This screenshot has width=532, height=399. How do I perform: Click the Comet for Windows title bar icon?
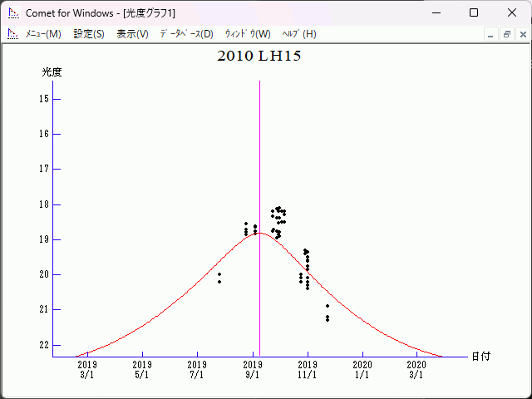click(x=12, y=12)
